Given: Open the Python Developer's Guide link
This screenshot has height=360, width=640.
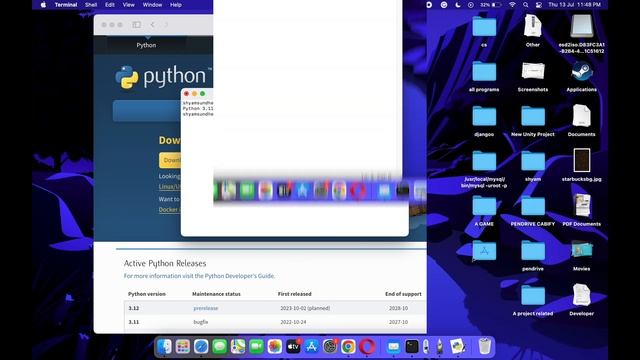Looking at the screenshot, I should click(x=240, y=276).
